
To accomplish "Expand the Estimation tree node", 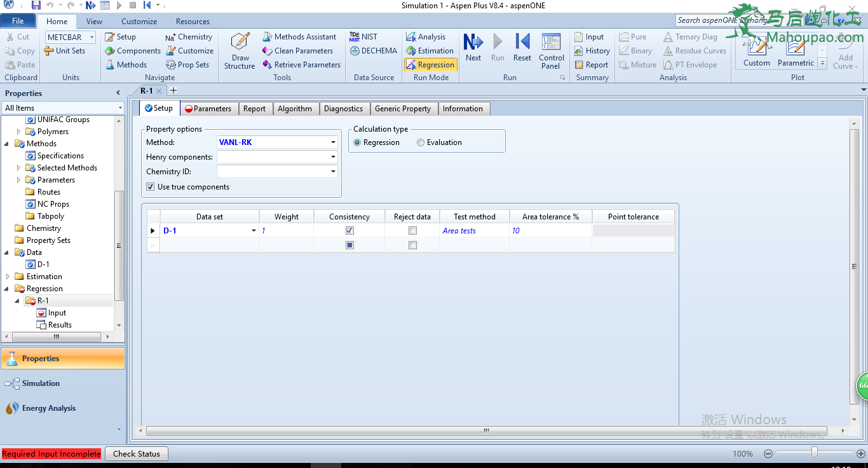I will 8,277.
